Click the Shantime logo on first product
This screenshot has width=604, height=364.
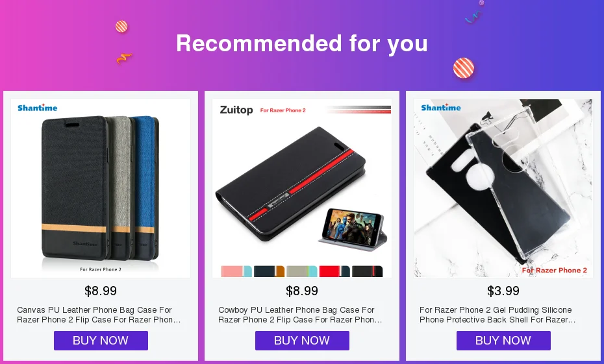(38, 108)
